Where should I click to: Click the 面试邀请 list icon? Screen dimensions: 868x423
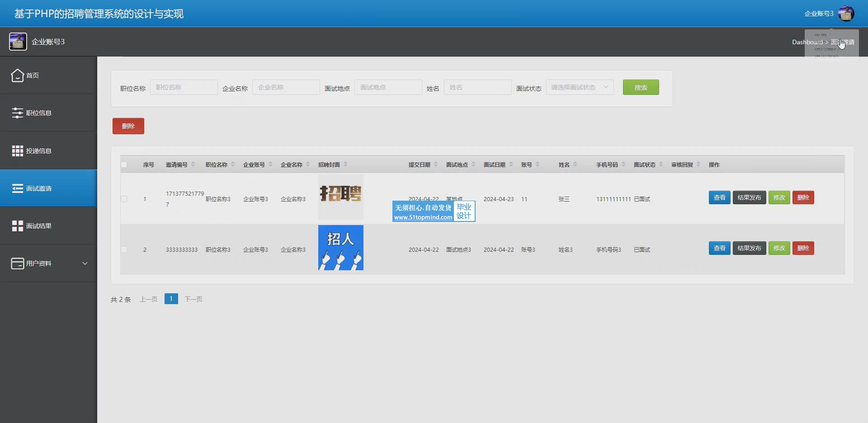point(17,188)
